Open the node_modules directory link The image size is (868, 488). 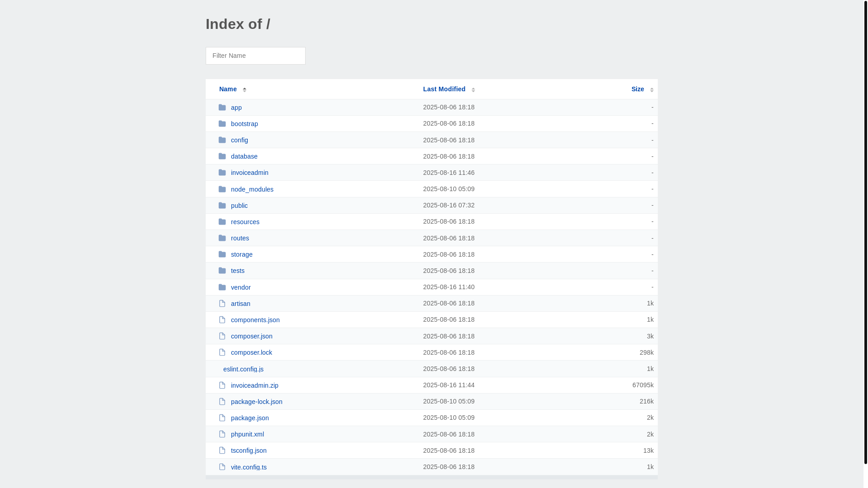point(252,189)
